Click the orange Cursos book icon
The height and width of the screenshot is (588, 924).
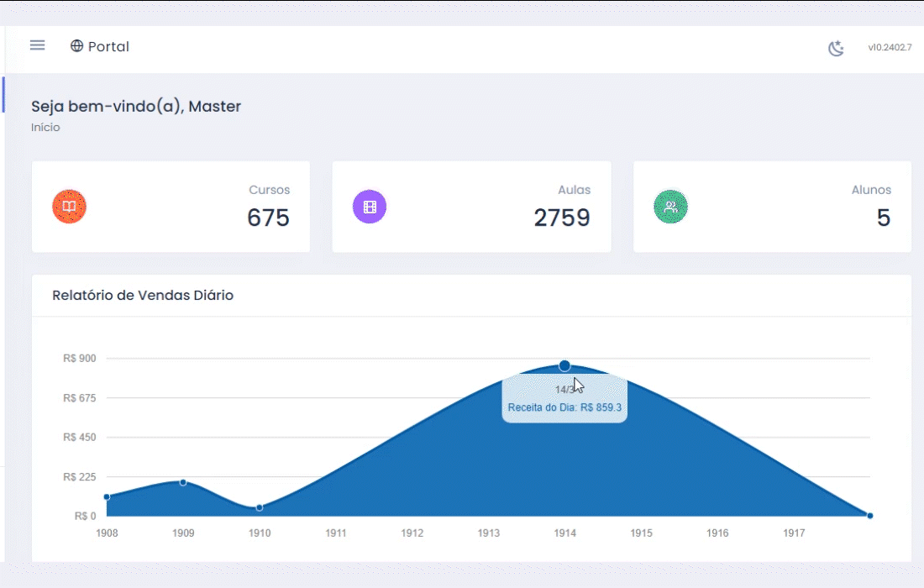[x=69, y=207]
